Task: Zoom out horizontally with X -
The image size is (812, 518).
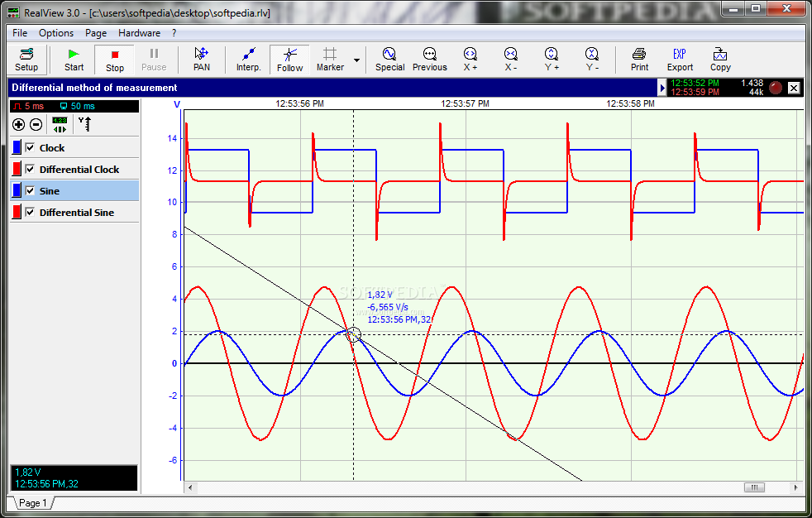Action: pyautogui.click(x=511, y=60)
